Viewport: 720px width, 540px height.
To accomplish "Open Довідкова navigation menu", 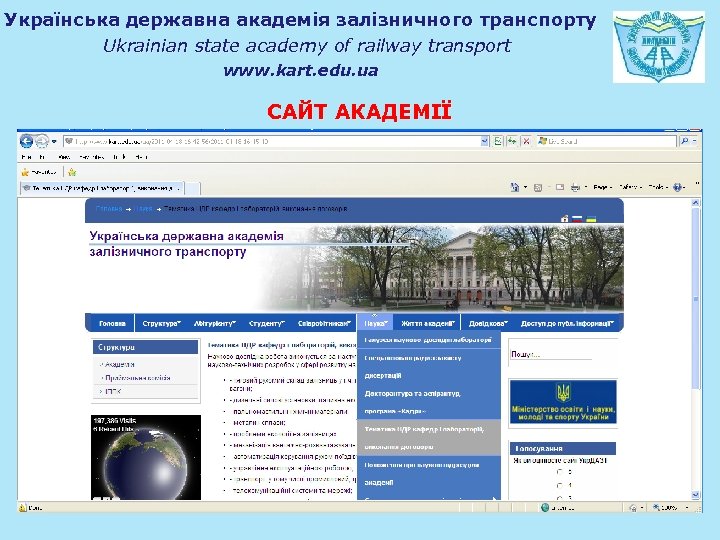I will 488,324.
